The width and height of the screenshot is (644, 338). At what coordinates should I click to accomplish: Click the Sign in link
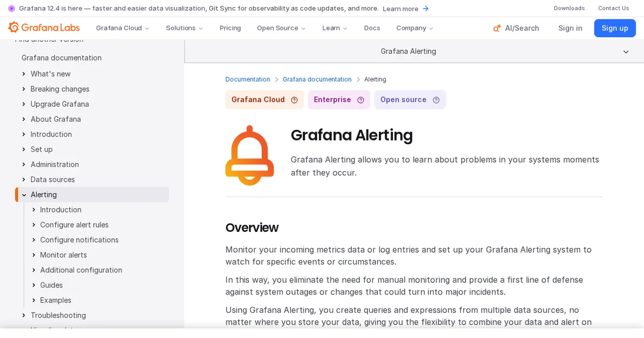570,28
